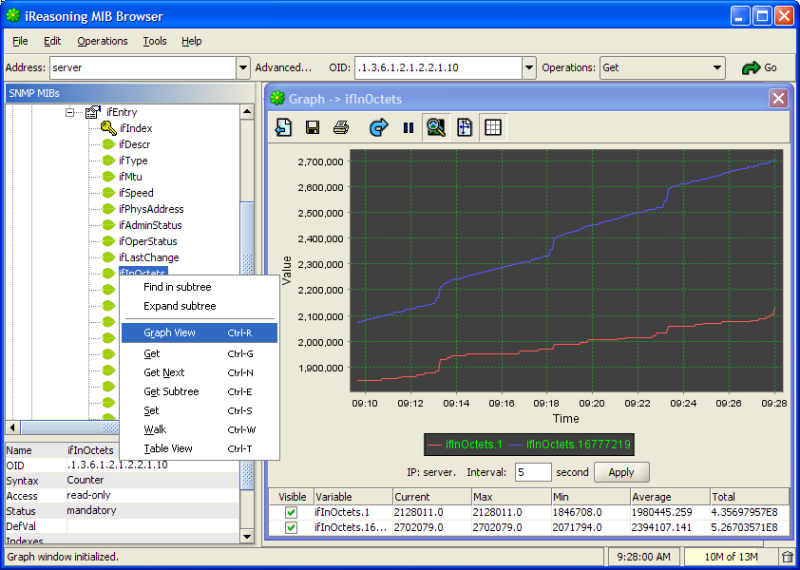Viewport: 800px width, 570px height.
Task: Click the auto-range axis icon
Action: click(464, 127)
